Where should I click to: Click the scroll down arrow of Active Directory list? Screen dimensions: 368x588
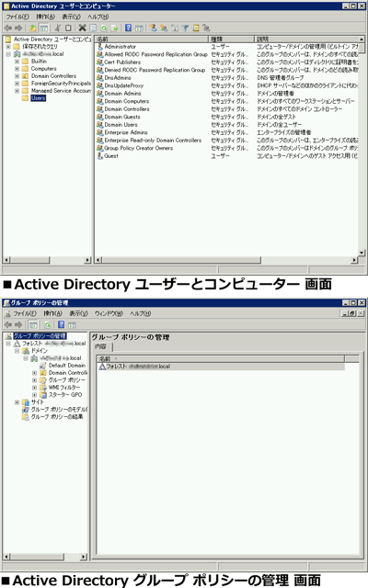(x=362, y=253)
